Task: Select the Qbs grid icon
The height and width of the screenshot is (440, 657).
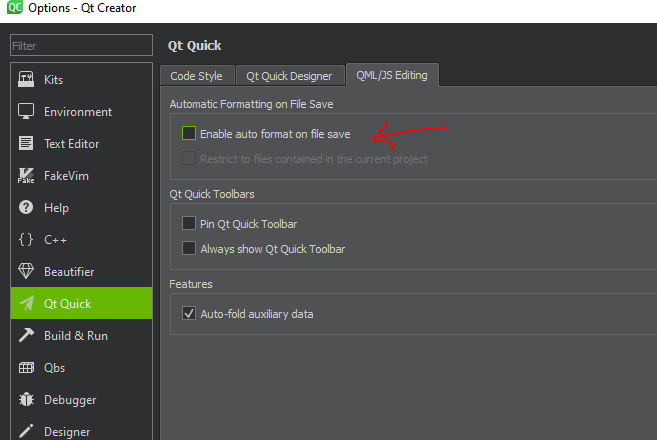Action: click(27, 368)
